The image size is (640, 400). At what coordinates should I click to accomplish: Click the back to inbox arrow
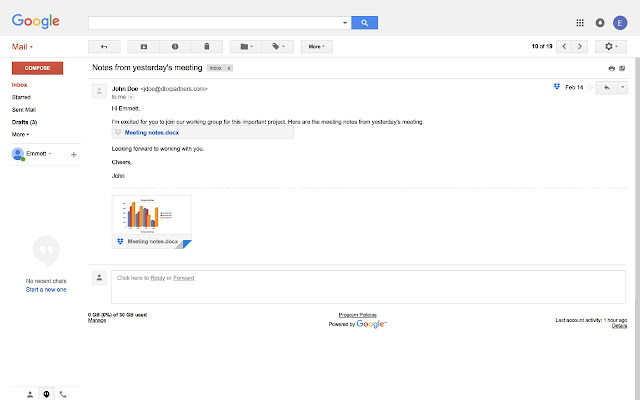tap(104, 47)
